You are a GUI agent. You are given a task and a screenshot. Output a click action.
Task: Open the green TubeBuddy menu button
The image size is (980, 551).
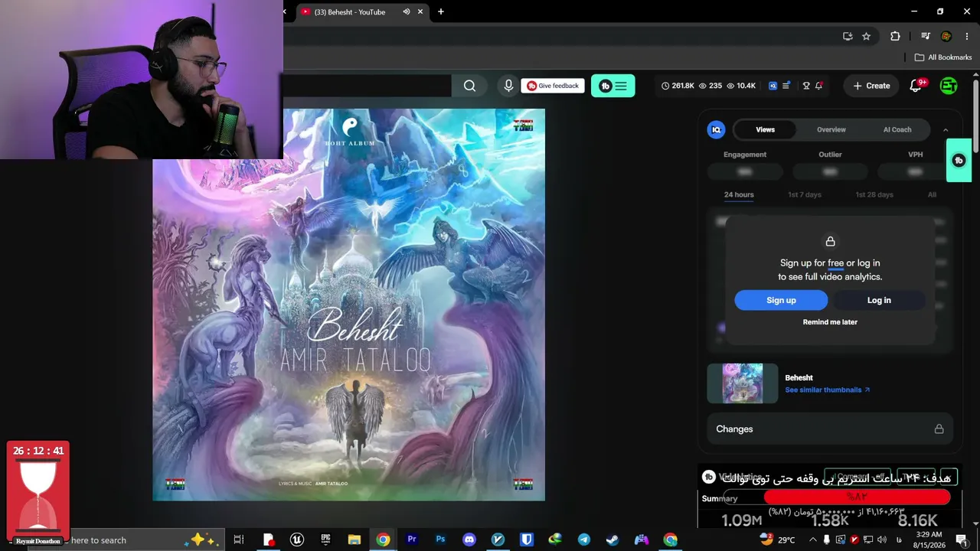612,86
